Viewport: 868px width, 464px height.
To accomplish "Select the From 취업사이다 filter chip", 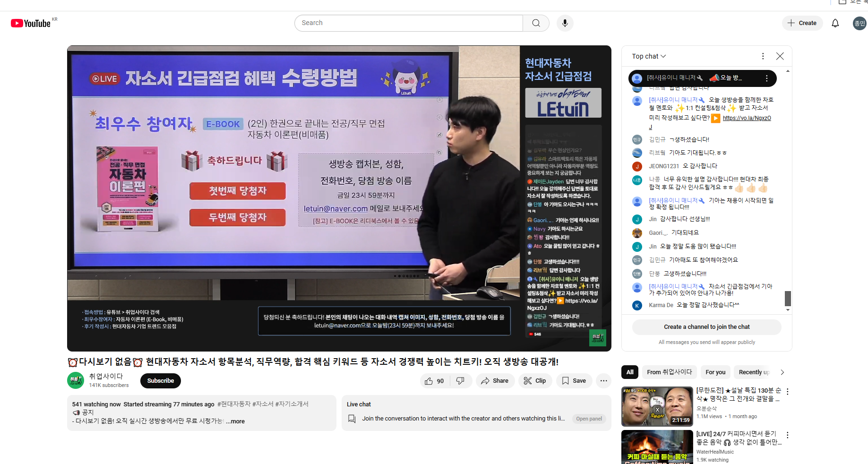I will point(669,372).
